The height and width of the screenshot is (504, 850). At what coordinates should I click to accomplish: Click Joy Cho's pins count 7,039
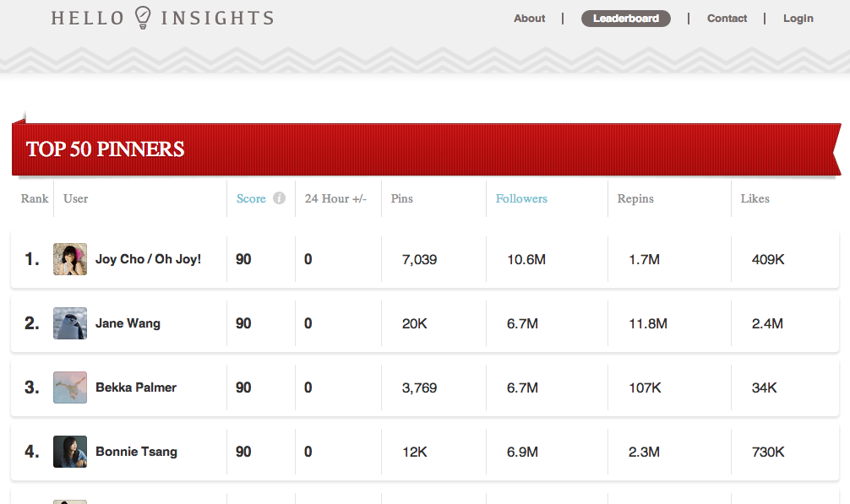click(x=419, y=260)
